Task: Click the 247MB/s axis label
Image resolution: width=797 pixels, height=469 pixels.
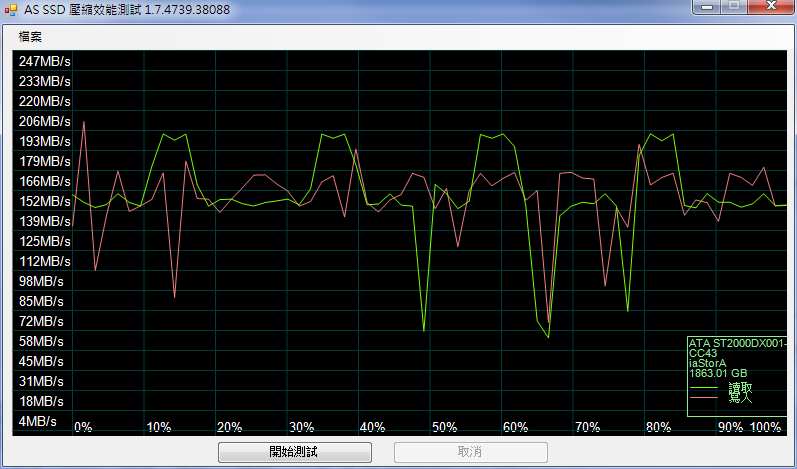Action: (x=45, y=61)
